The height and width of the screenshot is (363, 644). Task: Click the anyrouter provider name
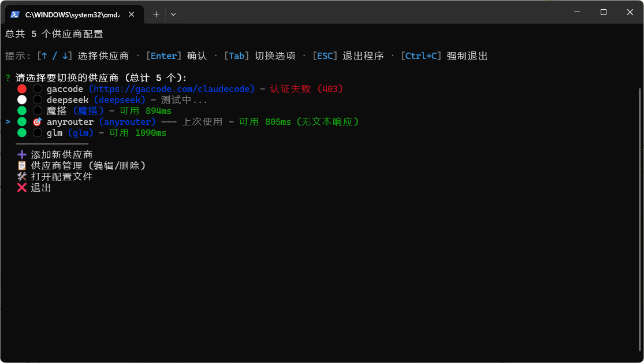[x=70, y=122]
